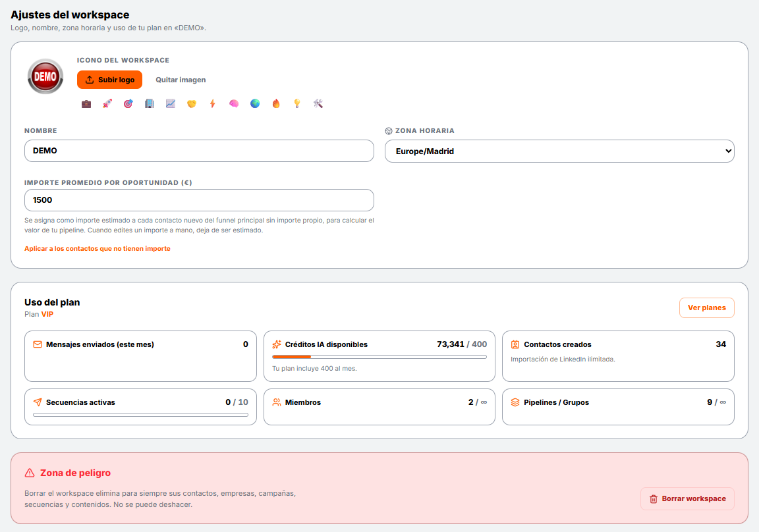This screenshot has height=532, width=759.
Task: Click the Zona de peligro heading
Action: point(75,473)
